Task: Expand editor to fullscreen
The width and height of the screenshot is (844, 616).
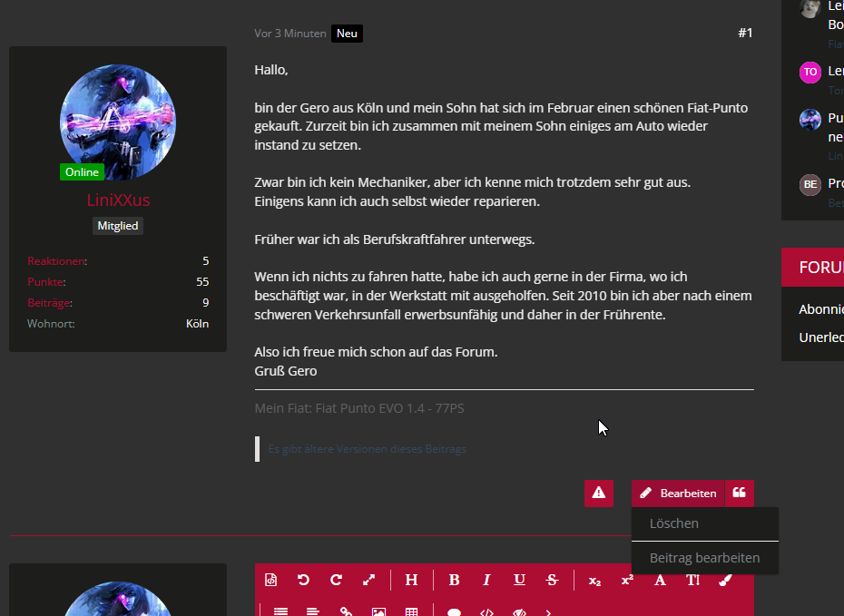Action: [368, 581]
